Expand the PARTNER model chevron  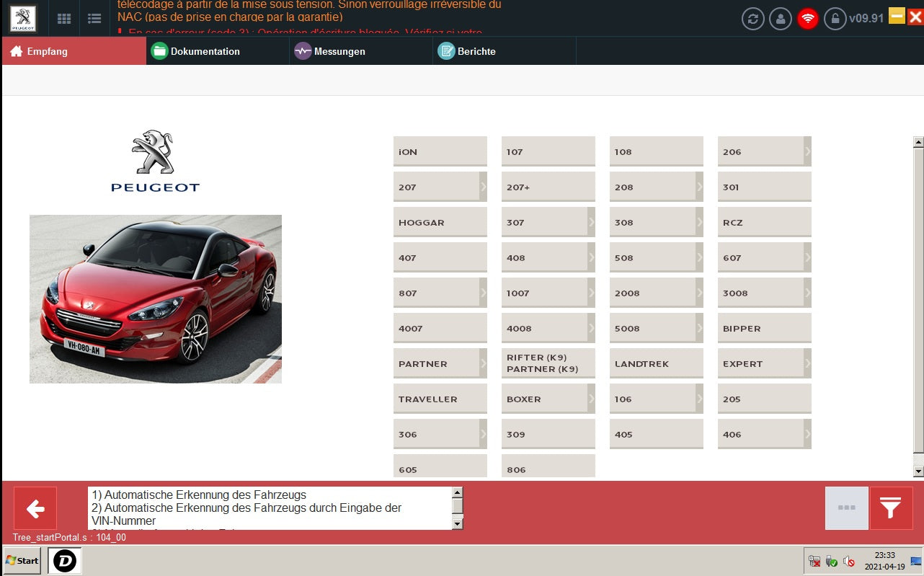click(483, 363)
